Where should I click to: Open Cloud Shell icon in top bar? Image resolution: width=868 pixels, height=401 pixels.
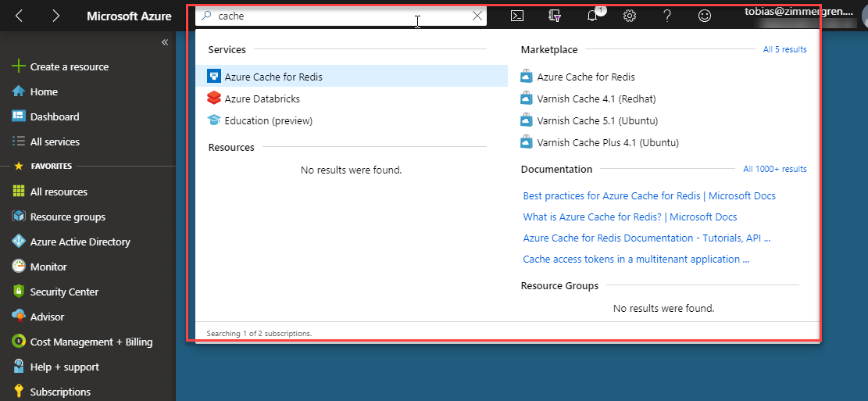point(516,16)
